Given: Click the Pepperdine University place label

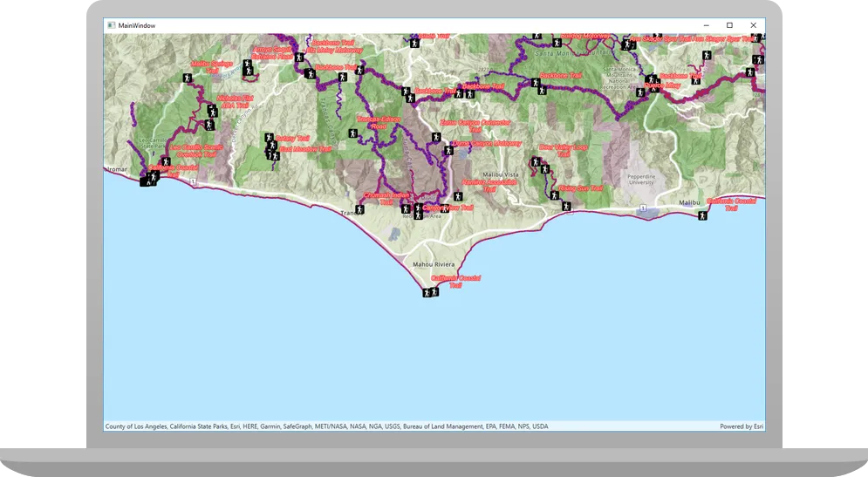Looking at the screenshot, I should [x=641, y=180].
